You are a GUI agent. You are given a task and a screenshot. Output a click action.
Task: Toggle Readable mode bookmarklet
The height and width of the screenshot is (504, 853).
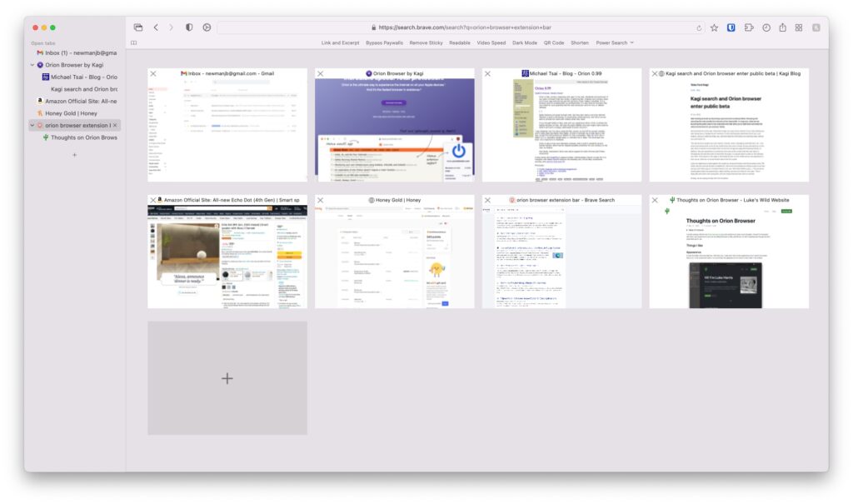pyautogui.click(x=460, y=42)
